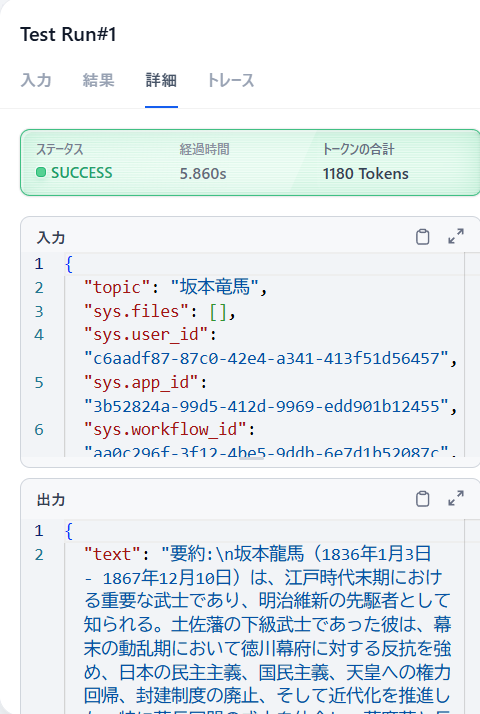480x714 pixels.
Task: Switch to the 入力 tab
Action: point(36,80)
